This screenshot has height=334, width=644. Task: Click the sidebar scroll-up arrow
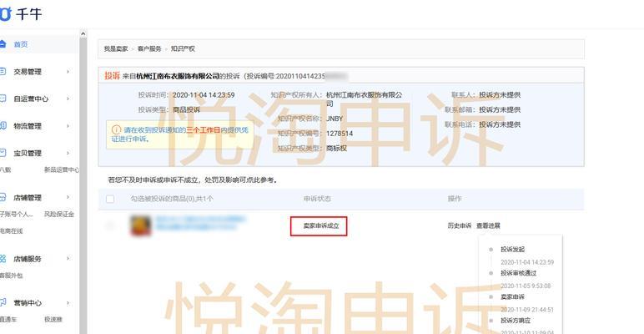(83, 33)
